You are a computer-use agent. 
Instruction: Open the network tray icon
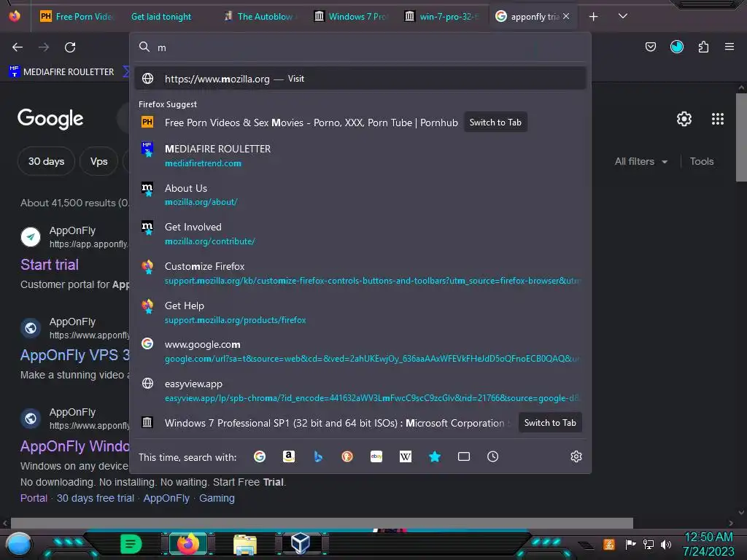coord(649,544)
